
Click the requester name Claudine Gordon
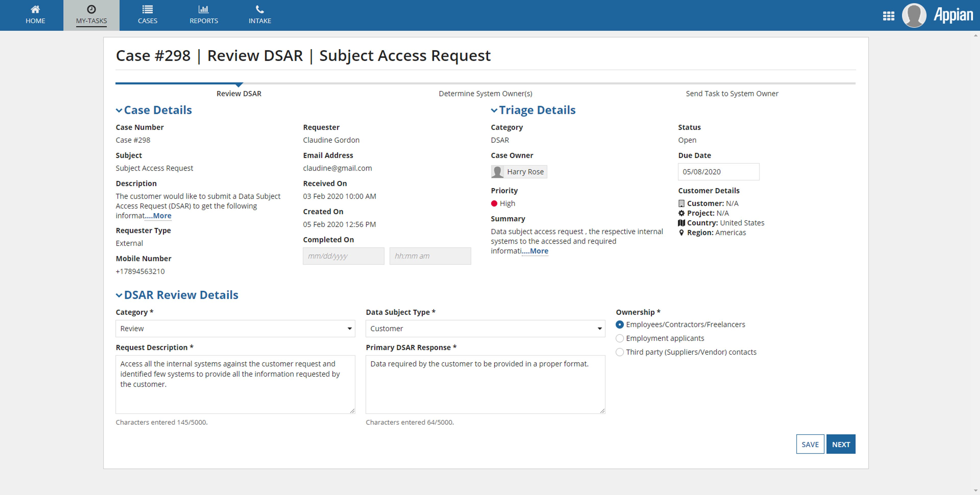pyautogui.click(x=331, y=140)
